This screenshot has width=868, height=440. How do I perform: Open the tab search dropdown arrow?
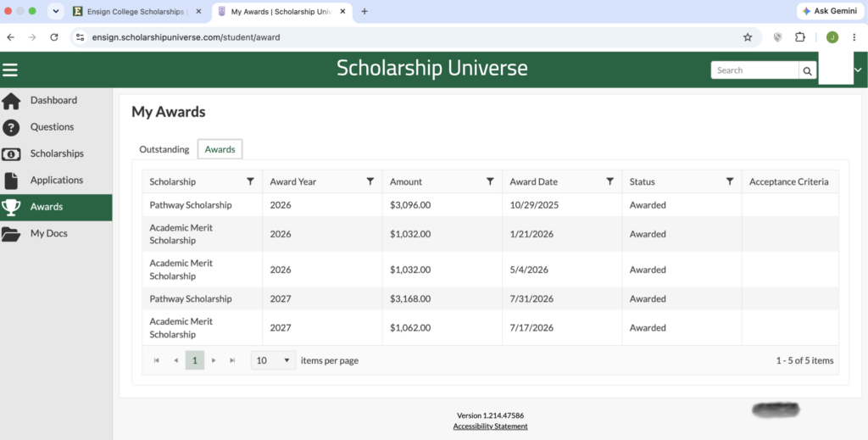(x=56, y=11)
